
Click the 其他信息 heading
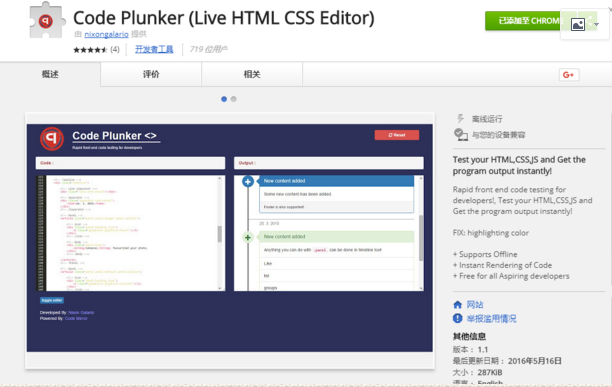pyautogui.click(x=469, y=337)
